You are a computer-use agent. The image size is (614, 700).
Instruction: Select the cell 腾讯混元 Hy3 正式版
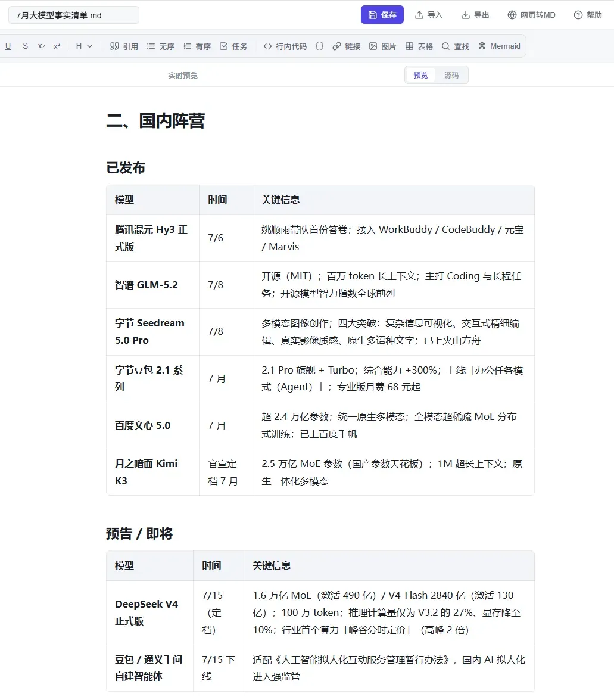click(152, 238)
